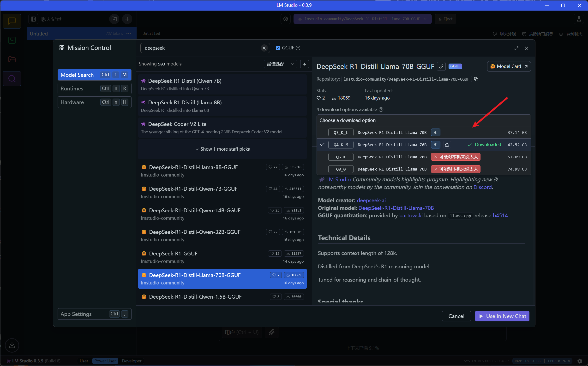Click Use in New Chat

click(502, 316)
